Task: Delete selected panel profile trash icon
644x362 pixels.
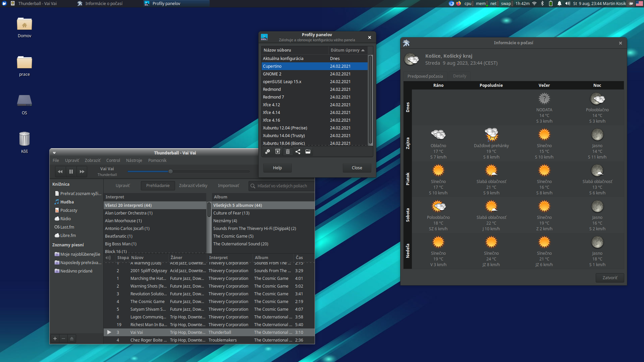Action: (288, 152)
